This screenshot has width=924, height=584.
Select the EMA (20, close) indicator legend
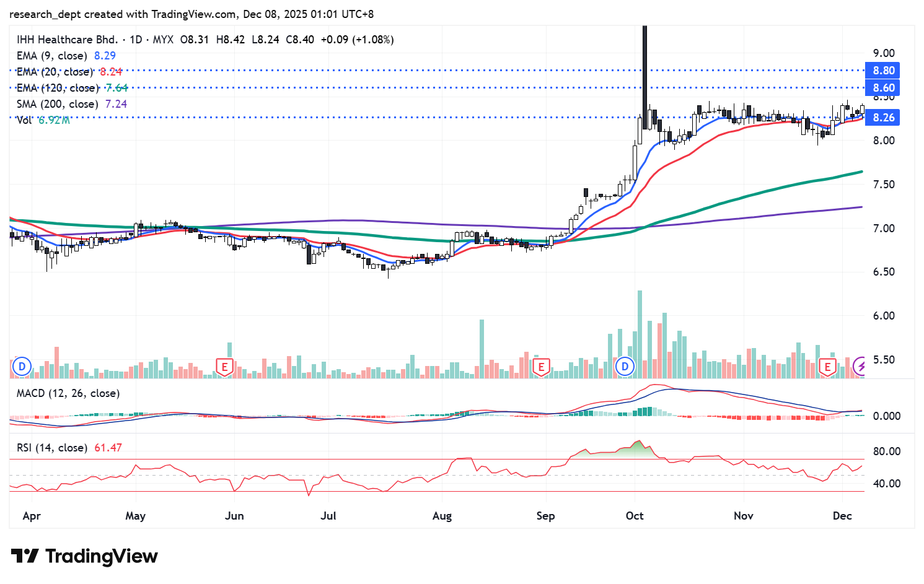tap(55, 72)
